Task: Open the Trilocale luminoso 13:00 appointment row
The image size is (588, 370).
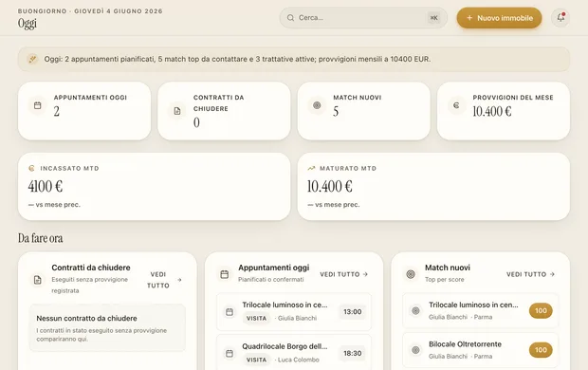Action: click(x=294, y=312)
